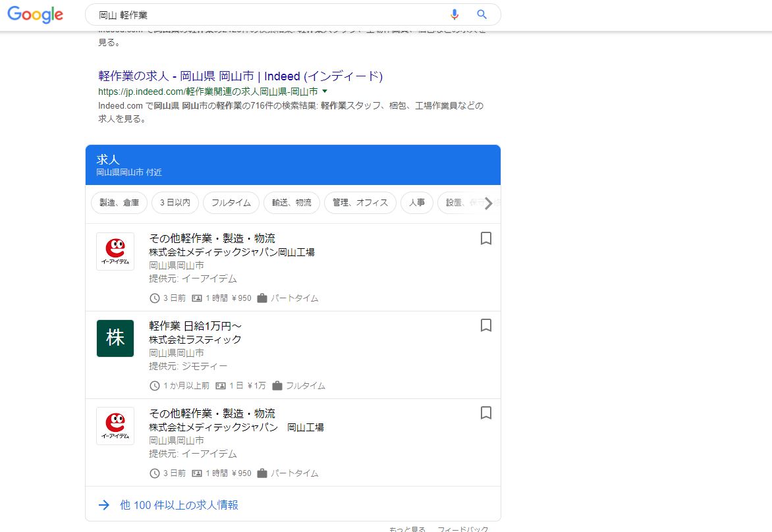Click the arrow icon beside 他 100 件以上
This screenshot has height=532, width=772.
coord(103,505)
